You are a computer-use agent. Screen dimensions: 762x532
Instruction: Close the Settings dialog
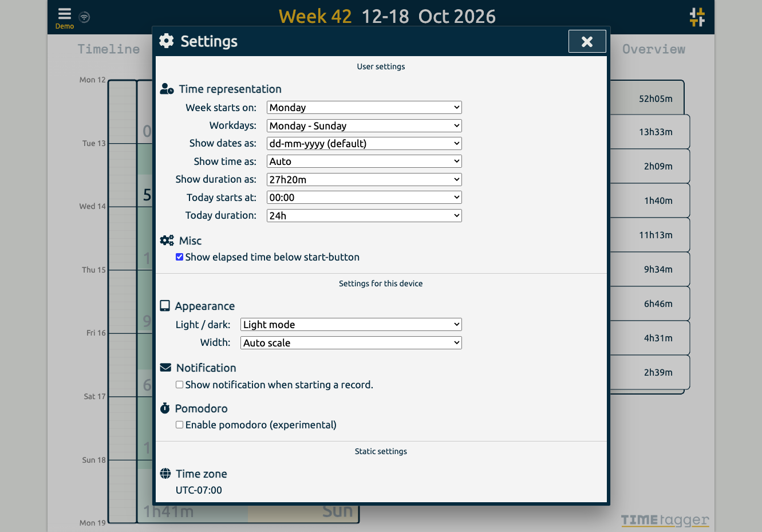tap(587, 41)
